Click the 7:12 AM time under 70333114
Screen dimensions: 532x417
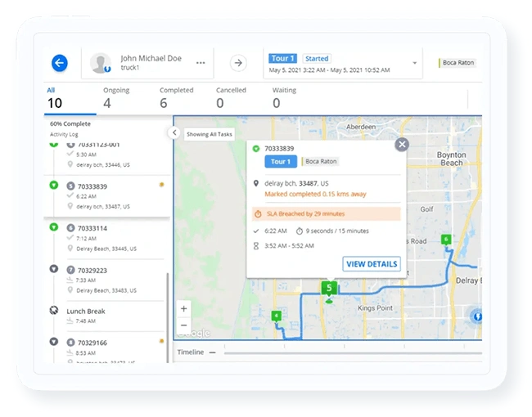click(86, 239)
